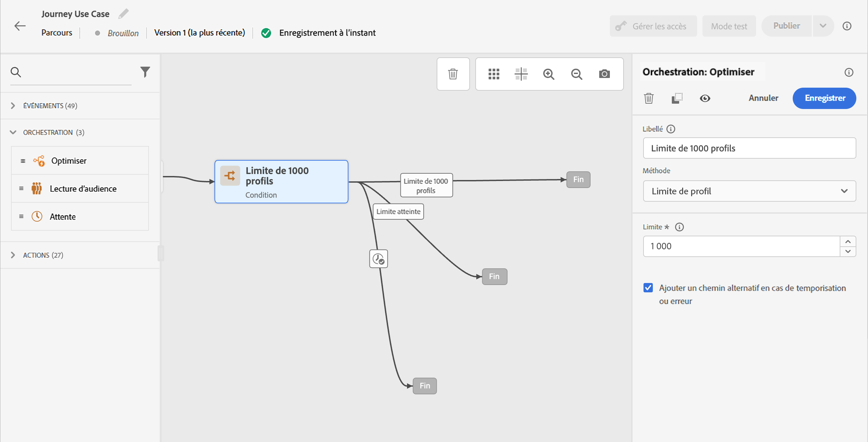Toggle the eye visibility icon in right panel
The height and width of the screenshot is (442, 868).
click(x=704, y=98)
